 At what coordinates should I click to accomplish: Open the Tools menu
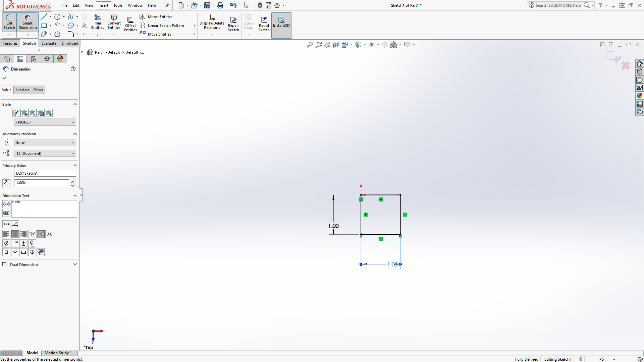(x=118, y=5)
